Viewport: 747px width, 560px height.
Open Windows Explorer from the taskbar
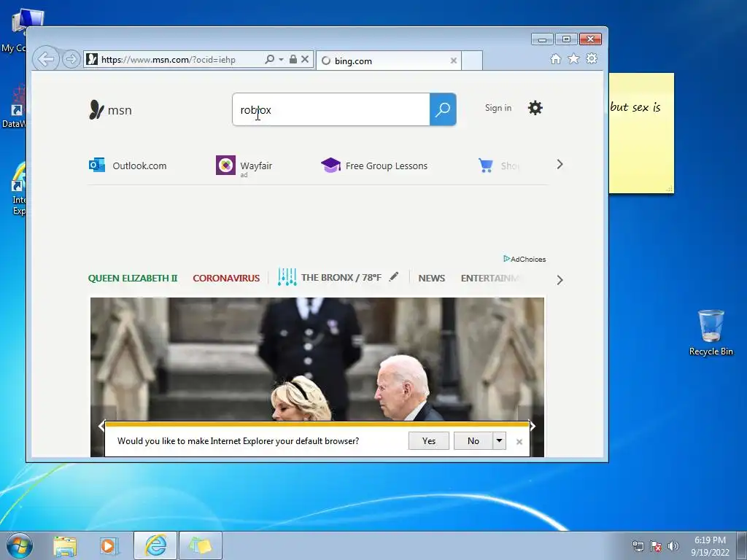coord(65,545)
